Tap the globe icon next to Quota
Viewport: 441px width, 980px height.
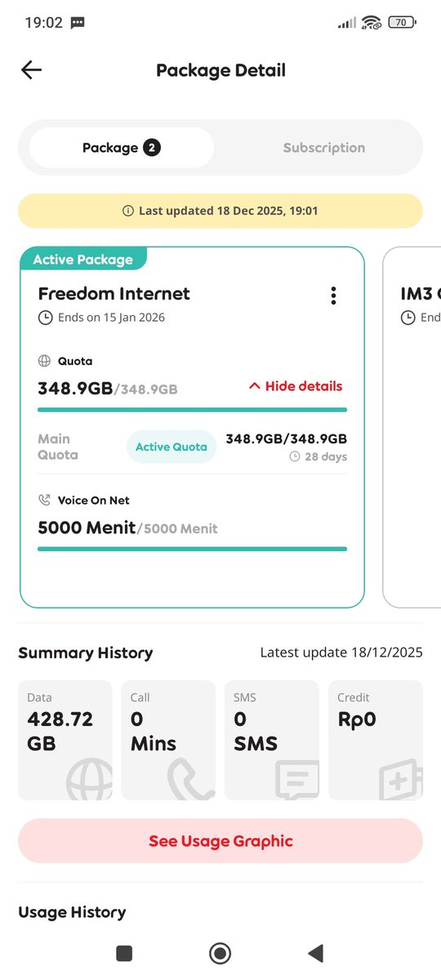pos(44,361)
